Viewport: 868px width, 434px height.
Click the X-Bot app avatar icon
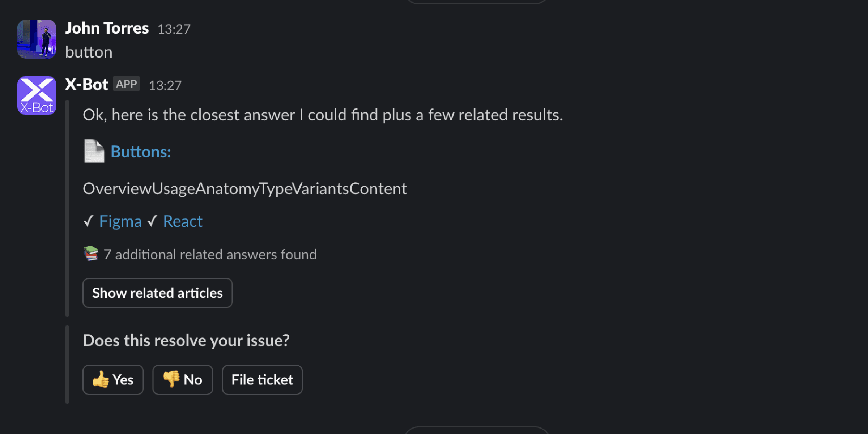tap(37, 95)
